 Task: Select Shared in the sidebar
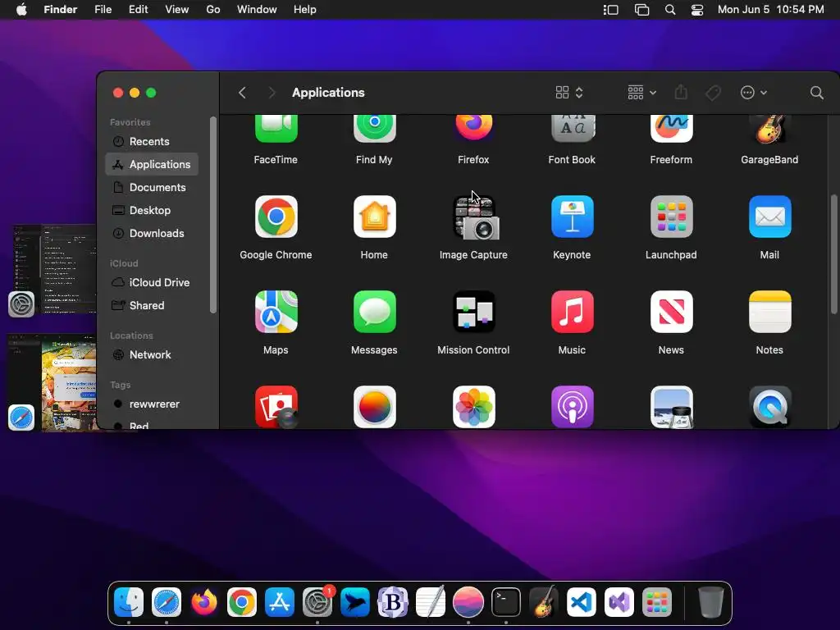tap(152, 305)
